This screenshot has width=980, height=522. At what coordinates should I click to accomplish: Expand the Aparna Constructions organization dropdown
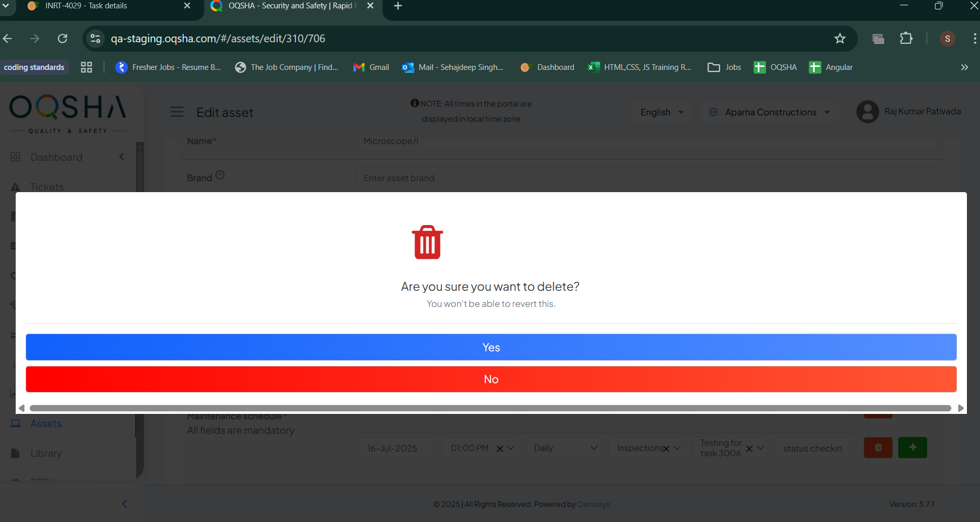770,112
